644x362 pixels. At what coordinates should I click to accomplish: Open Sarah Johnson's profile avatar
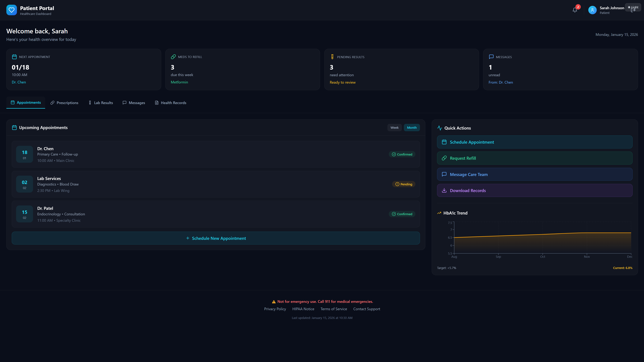pos(592,10)
